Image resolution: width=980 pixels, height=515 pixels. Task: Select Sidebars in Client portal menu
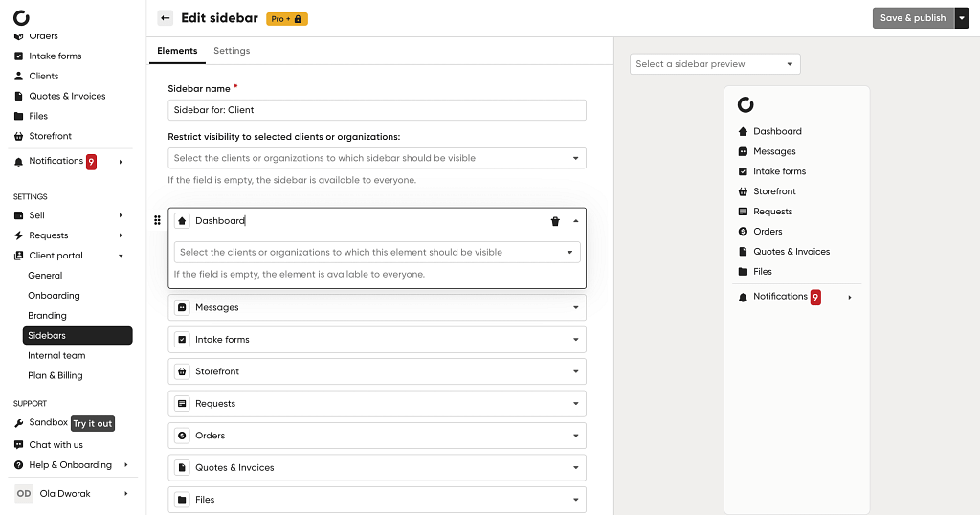pos(78,336)
